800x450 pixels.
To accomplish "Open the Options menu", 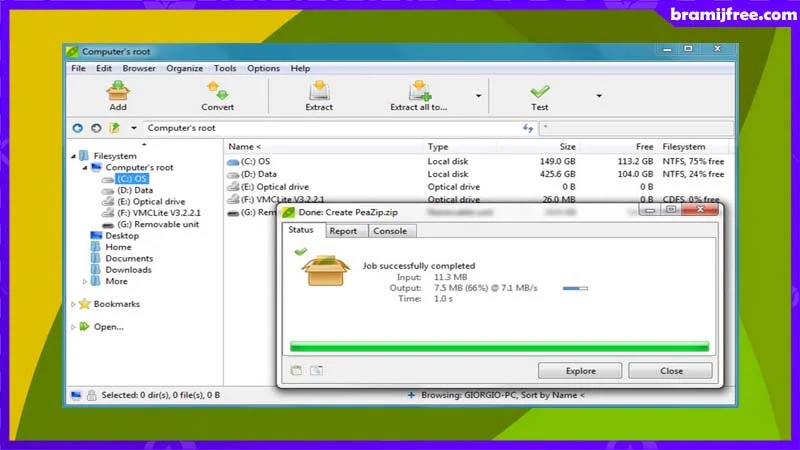I will pyautogui.click(x=263, y=68).
